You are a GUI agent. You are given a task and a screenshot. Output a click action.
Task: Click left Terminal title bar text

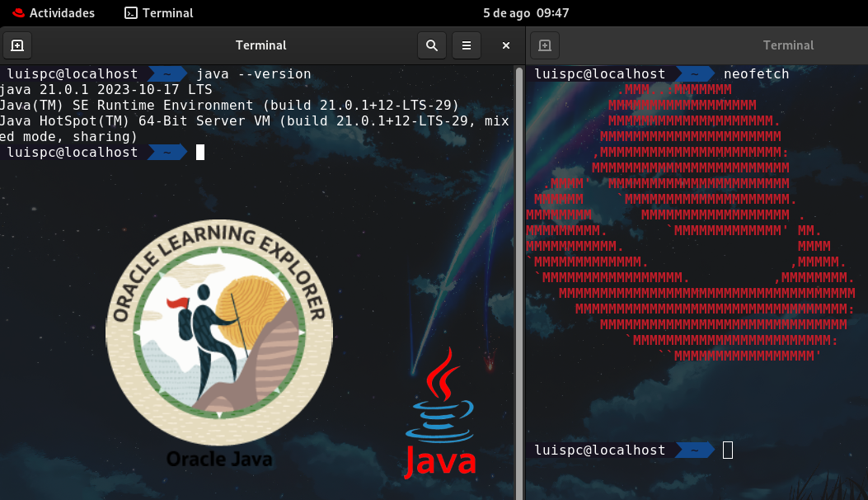point(260,45)
